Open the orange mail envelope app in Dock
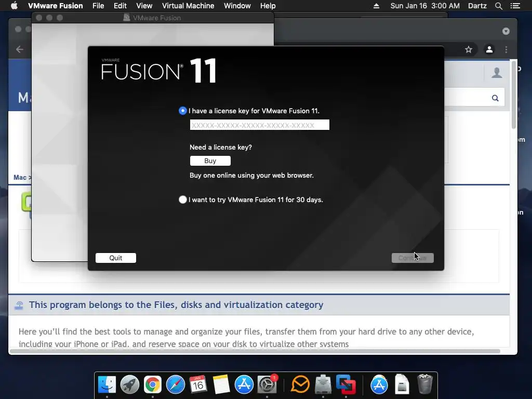This screenshot has width=532, height=399. coord(300,385)
